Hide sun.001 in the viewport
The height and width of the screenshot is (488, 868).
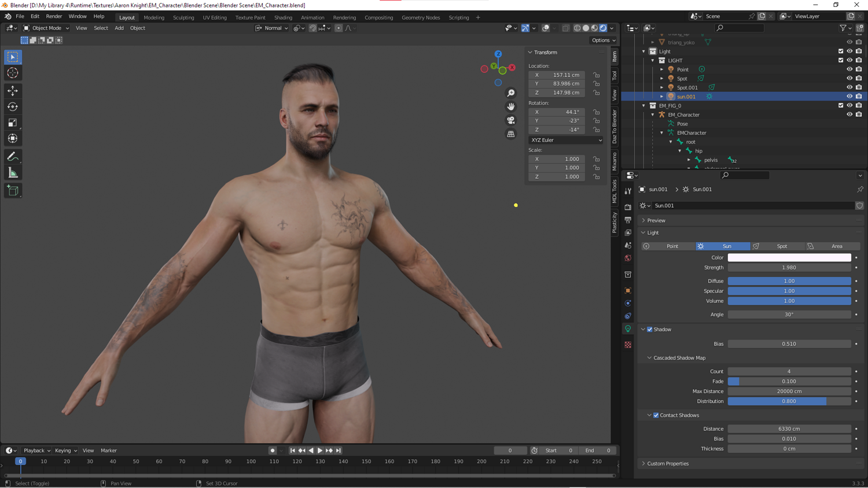(849, 97)
